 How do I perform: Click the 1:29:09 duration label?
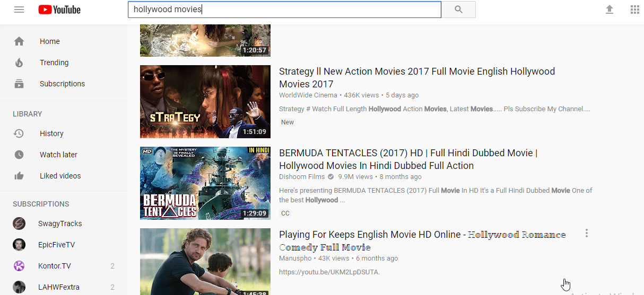tap(254, 213)
